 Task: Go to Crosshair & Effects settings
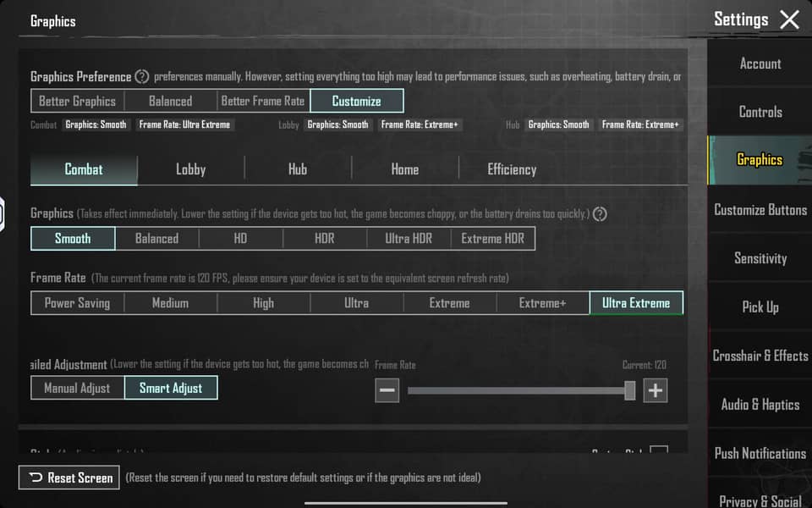tap(760, 356)
